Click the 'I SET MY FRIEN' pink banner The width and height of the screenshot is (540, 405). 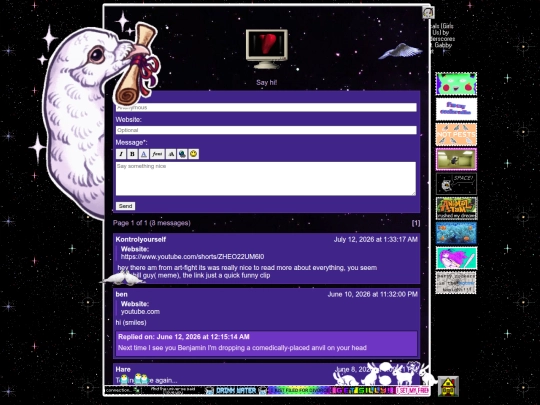(412, 391)
